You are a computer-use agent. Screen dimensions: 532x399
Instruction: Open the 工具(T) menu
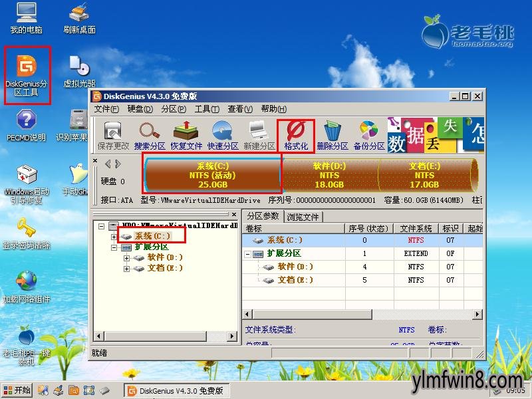(207, 109)
